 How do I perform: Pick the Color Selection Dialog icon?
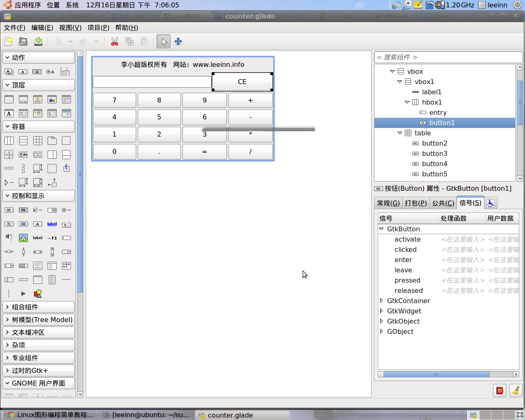pos(52,100)
